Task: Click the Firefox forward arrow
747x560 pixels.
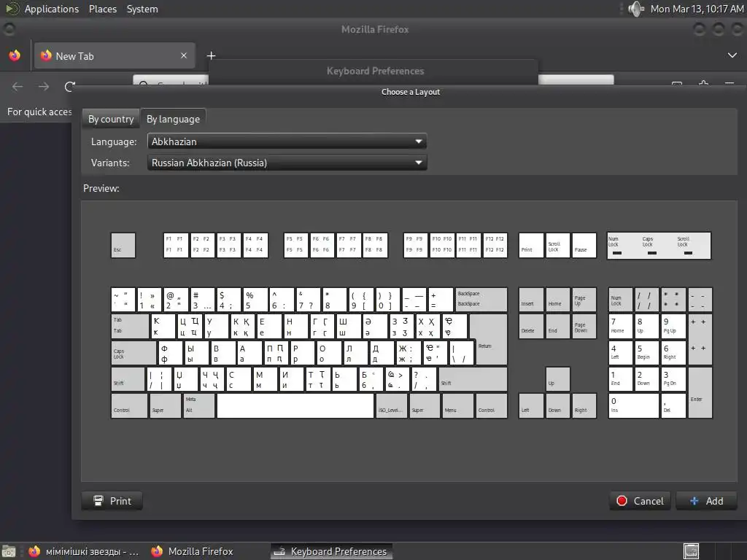Action: pyautogui.click(x=44, y=86)
